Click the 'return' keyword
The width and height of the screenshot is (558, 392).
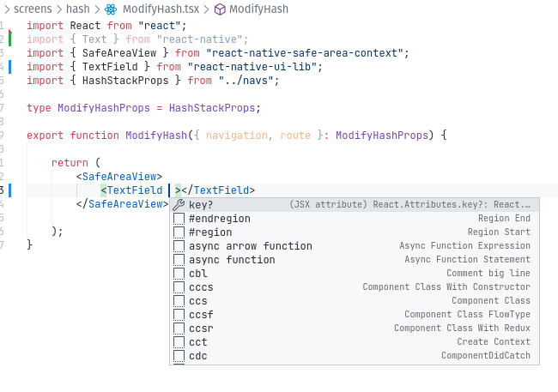point(70,163)
